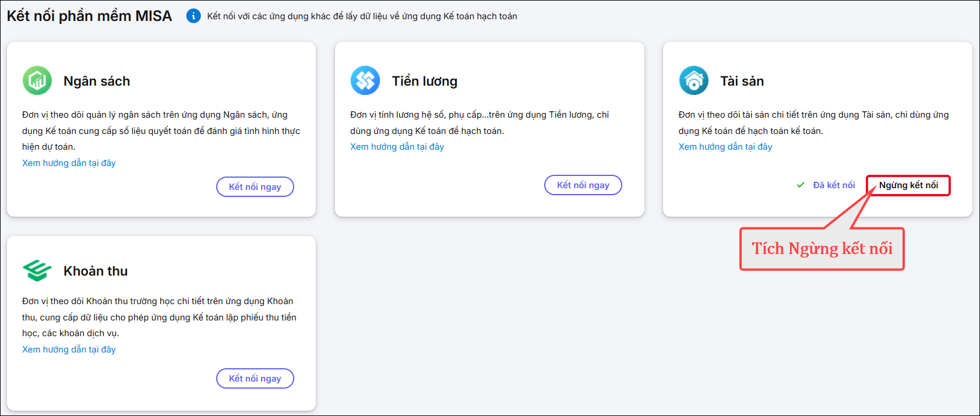Click the Ngân sách description paragraph

click(161, 131)
